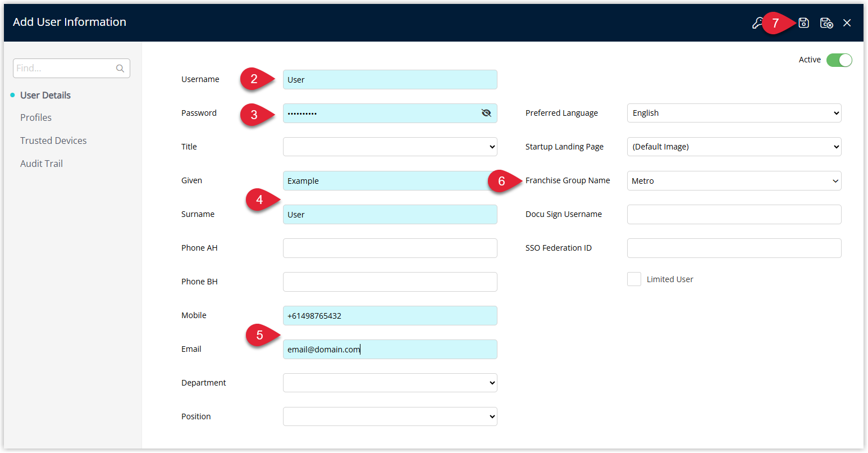
Task: Click the Phone BH field
Action: [390, 282]
